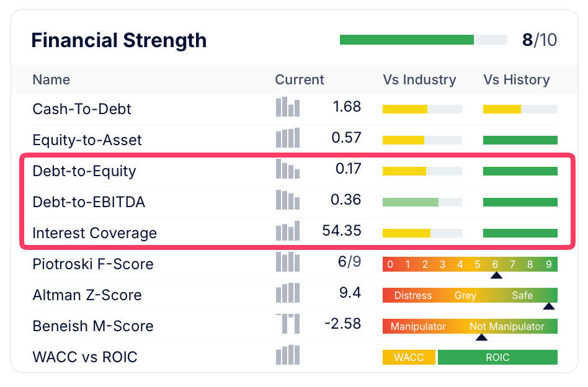Open the Altman Z-Score metric link
This screenshot has height=387, width=588.
pos(87,295)
